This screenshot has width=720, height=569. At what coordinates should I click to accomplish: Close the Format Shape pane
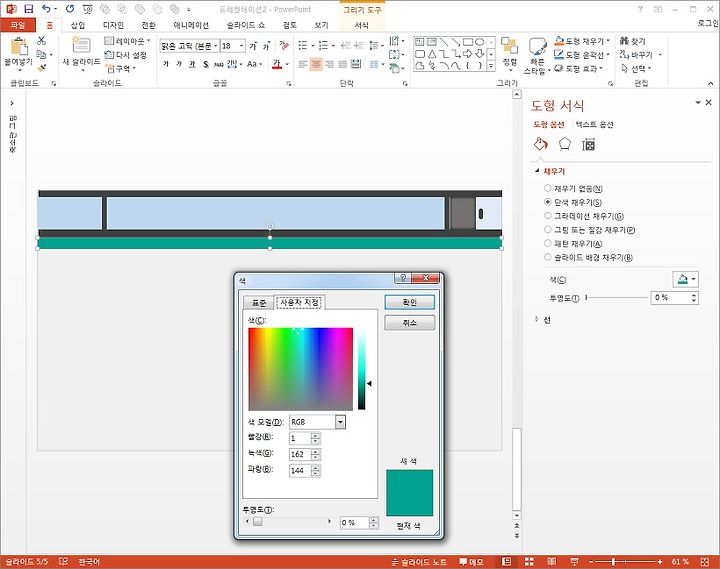click(x=709, y=102)
